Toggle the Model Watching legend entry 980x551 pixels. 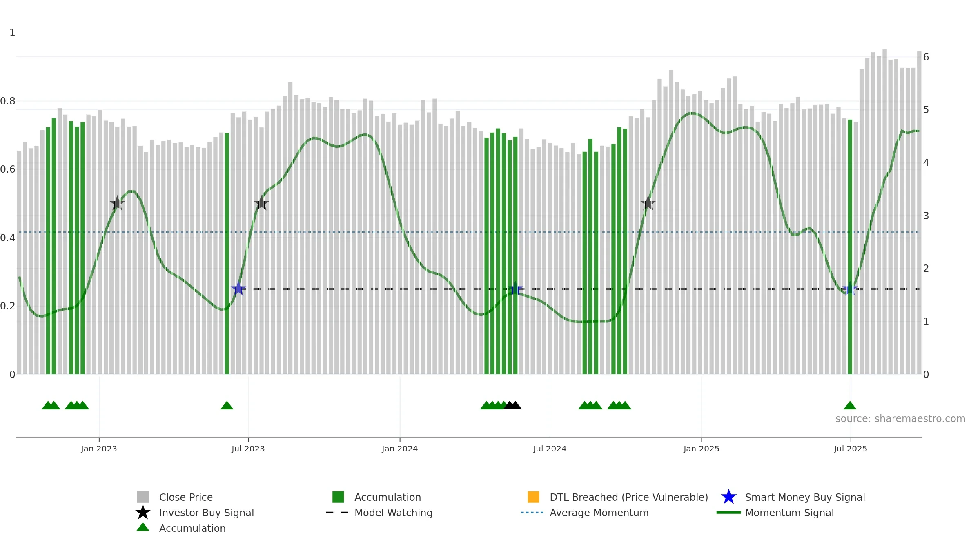tap(379, 513)
